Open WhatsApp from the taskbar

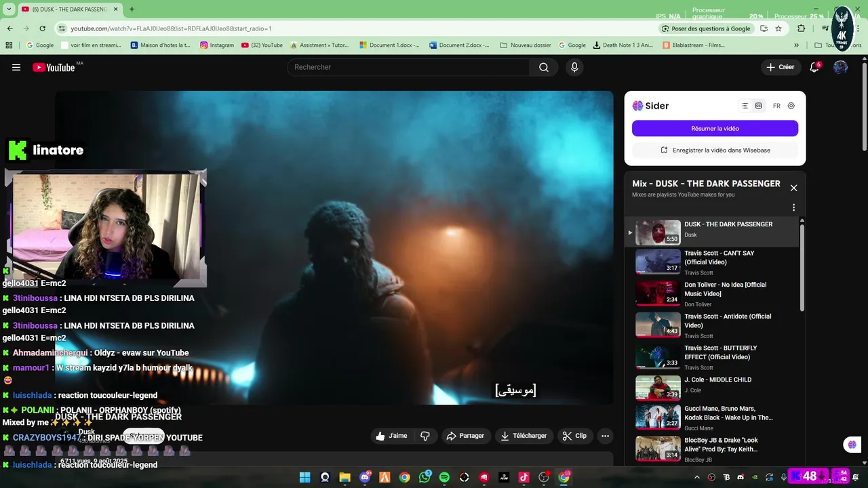tap(425, 477)
